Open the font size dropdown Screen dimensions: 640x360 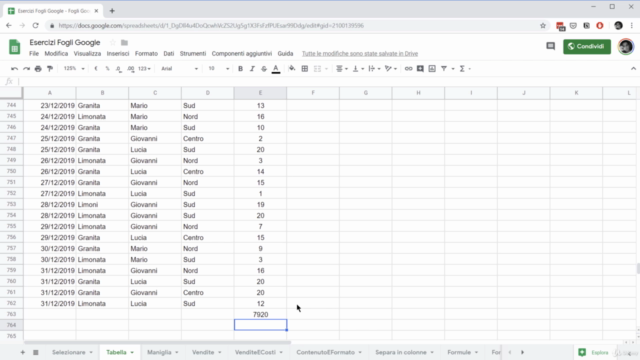tap(218, 69)
